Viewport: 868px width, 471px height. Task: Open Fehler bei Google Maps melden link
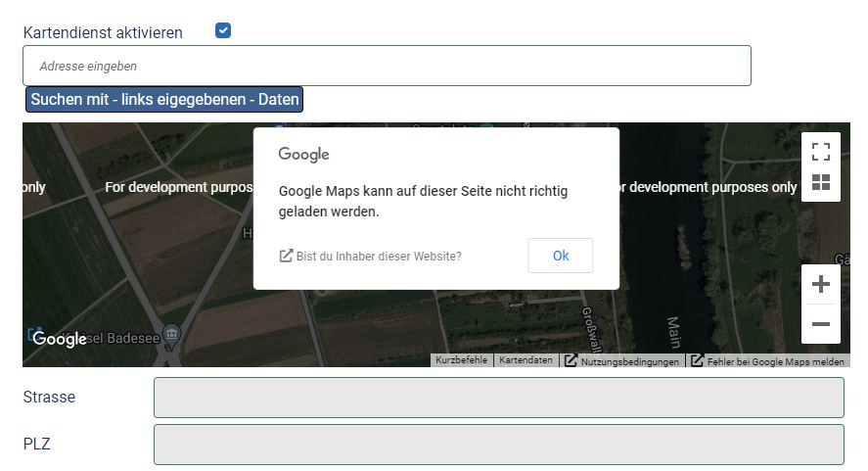768,361
